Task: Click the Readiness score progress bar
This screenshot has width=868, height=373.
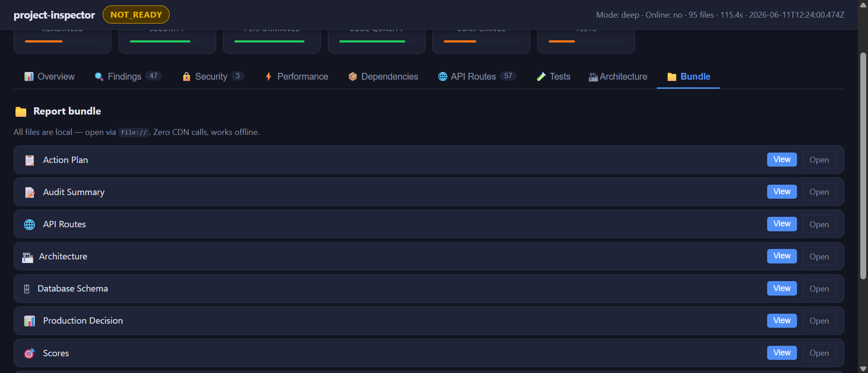Action: click(x=62, y=41)
